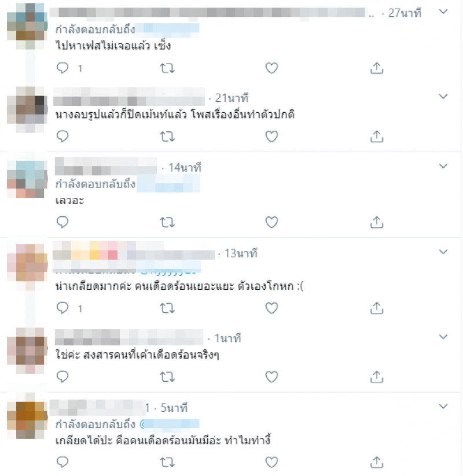The height and width of the screenshot is (476, 463).
Task: Share the 5นาที tweet
Action: (377, 462)
